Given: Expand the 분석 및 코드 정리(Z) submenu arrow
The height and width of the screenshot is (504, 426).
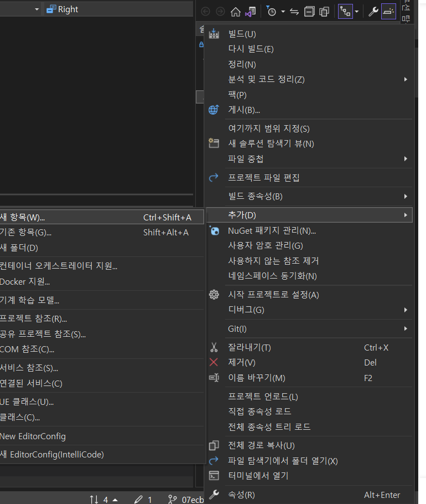Looking at the screenshot, I should click(x=406, y=79).
